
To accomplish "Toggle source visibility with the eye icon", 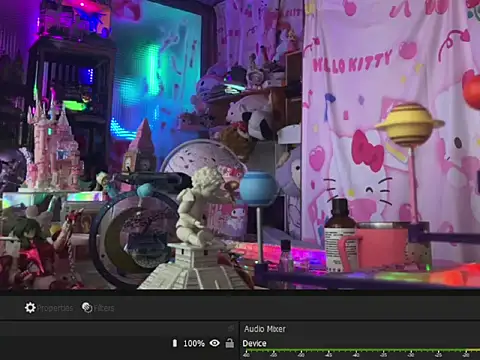I will click(215, 343).
